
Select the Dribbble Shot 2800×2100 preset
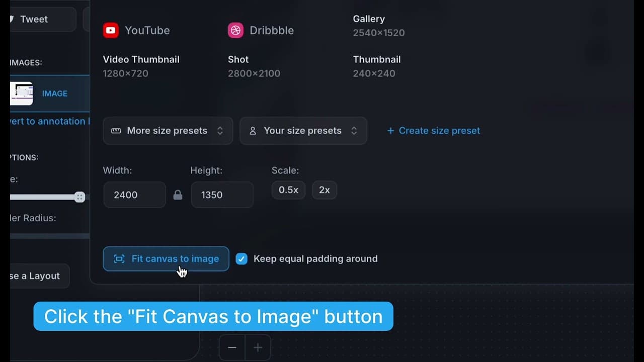(254, 66)
